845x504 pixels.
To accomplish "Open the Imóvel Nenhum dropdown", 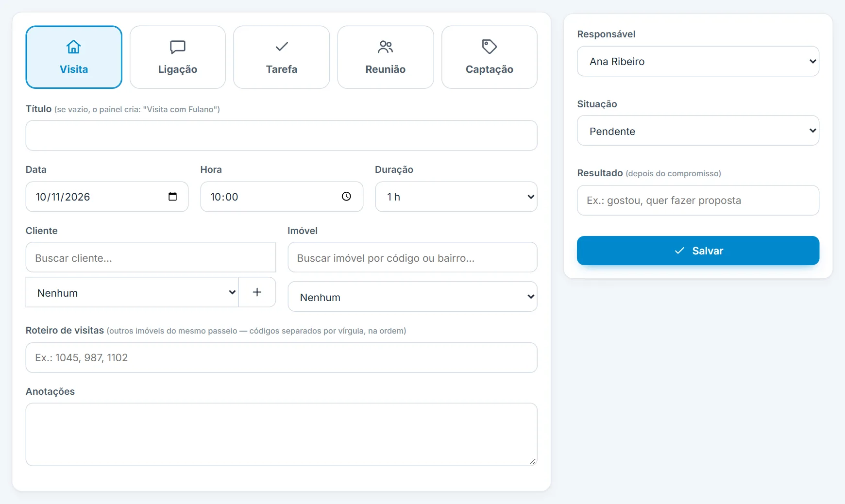I will [x=413, y=297].
